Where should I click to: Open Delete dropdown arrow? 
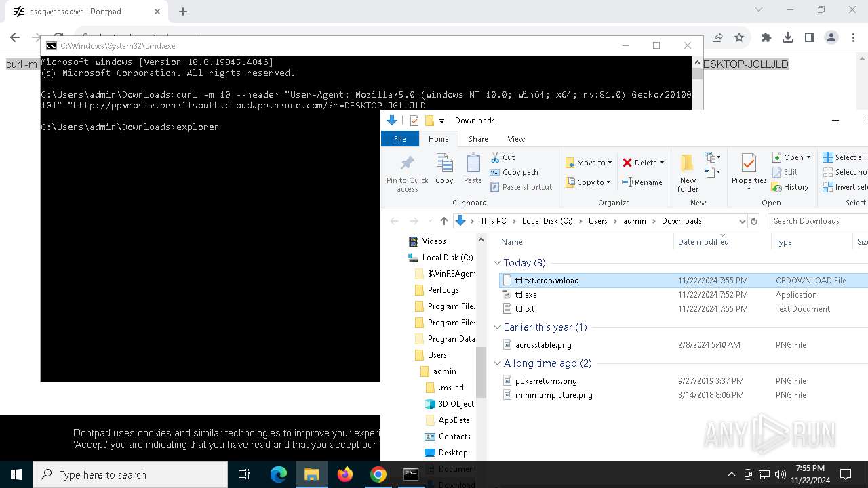[x=662, y=163]
